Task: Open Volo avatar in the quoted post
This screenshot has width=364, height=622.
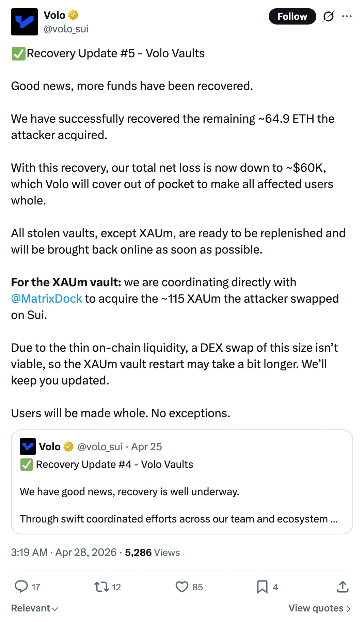Action: pos(28,446)
